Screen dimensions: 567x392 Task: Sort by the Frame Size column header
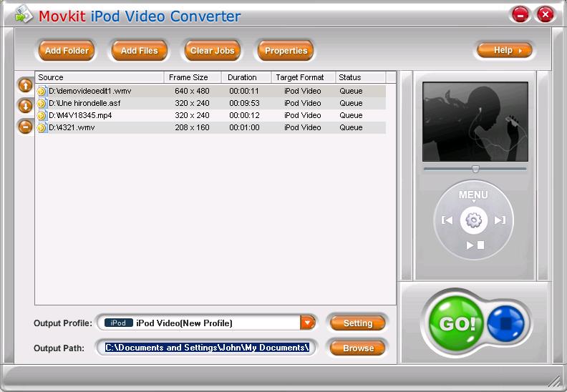pos(193,77)
